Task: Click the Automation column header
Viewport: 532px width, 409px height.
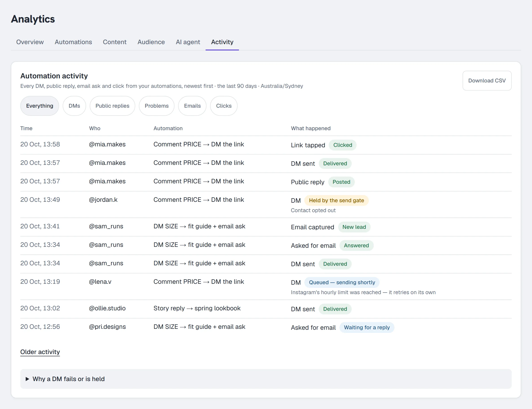Action: point(168,128)
